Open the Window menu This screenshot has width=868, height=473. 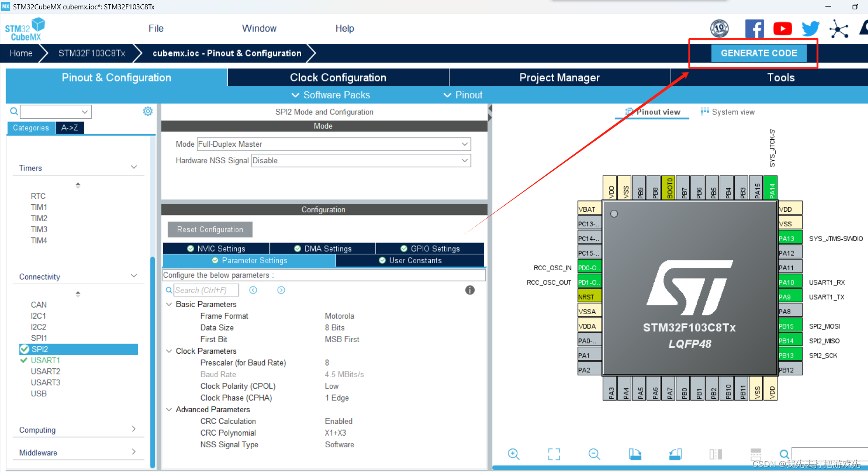pyautogui.click(x=259, y=29)
